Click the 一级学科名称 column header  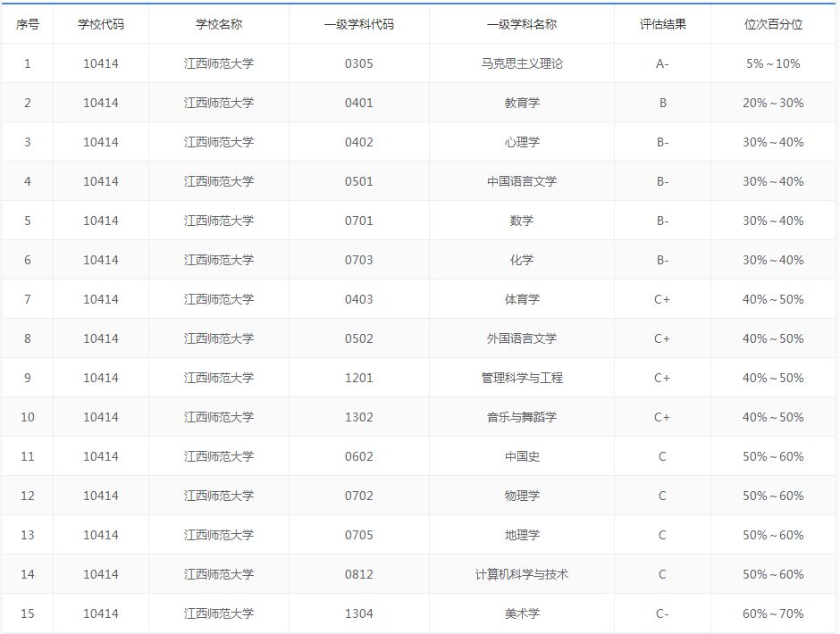(x=521, y=24)
